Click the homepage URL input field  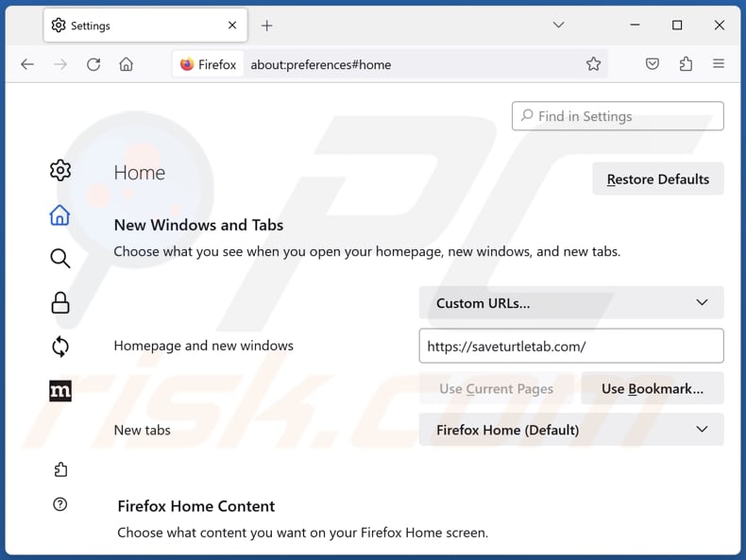point(571,346)
